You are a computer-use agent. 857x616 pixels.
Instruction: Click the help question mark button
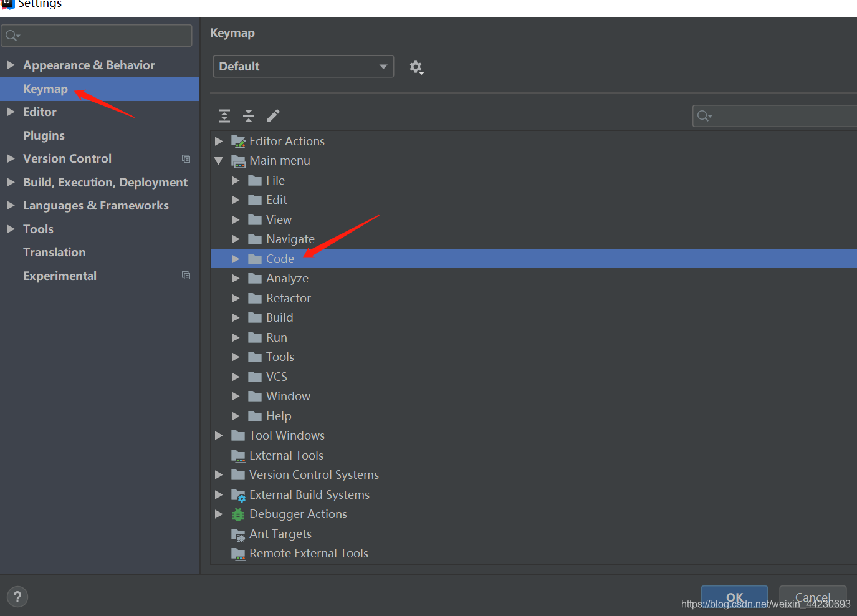[17, 597]
